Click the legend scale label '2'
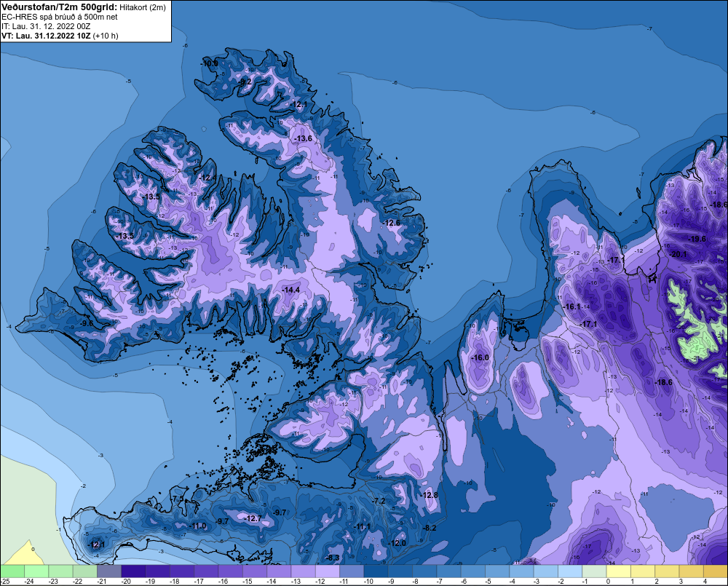 (x=657, y=582)
